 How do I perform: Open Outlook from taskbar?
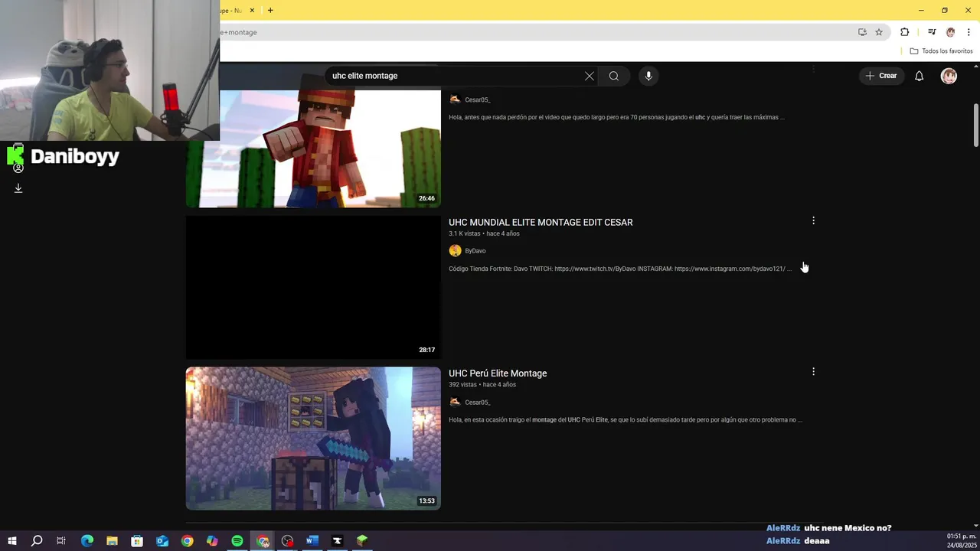point(162,541)
